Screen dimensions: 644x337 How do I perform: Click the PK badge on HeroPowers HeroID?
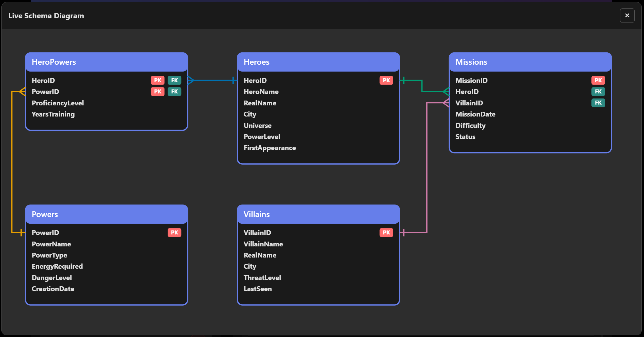158,80
